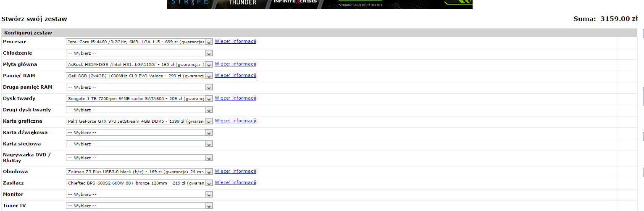Screen dimensions: 644x211
Task: Click the Karta graficzna row label
Action: pos(23,121)
